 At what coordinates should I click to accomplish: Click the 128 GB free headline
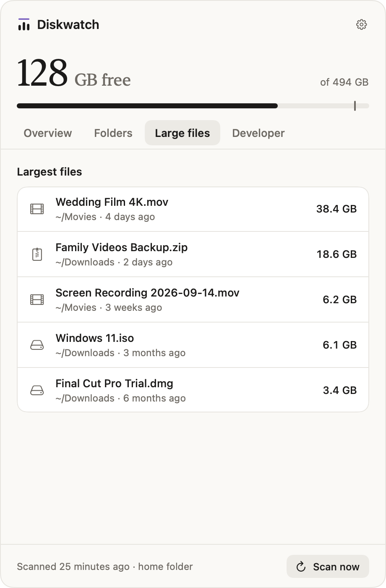pos(74,73)
